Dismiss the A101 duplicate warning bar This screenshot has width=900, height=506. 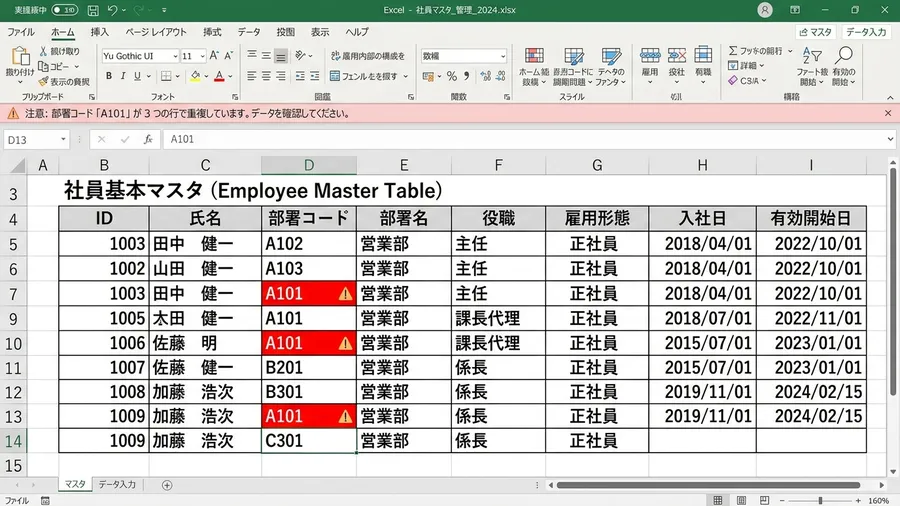click(x=888, y=114)
